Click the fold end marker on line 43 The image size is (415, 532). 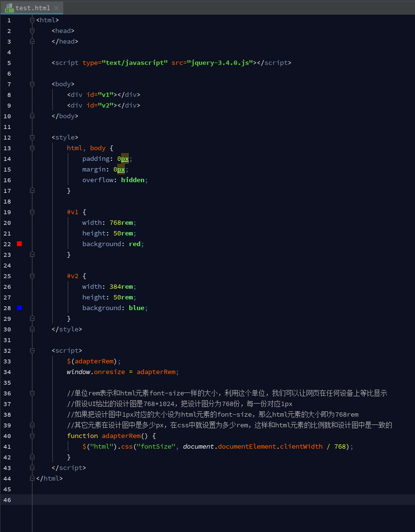click(32, 468)
